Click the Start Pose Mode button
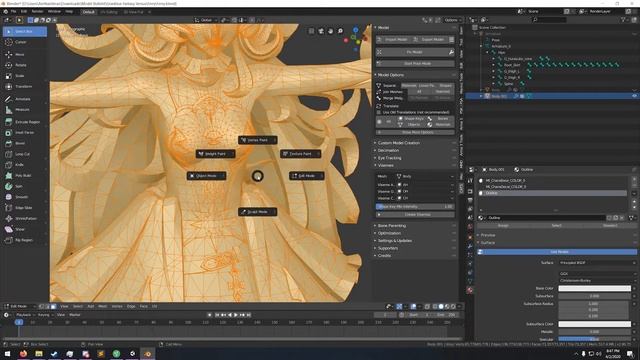 tap(415, 64)
